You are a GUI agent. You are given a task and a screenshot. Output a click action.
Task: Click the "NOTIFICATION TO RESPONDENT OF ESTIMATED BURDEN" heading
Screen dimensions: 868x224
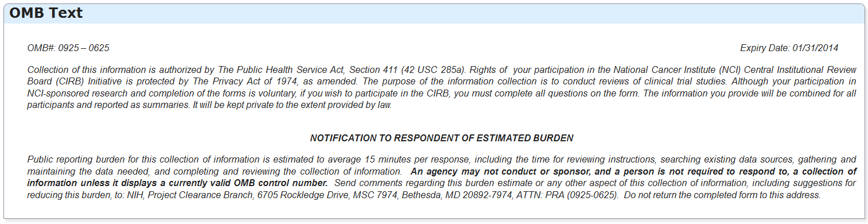442,138
